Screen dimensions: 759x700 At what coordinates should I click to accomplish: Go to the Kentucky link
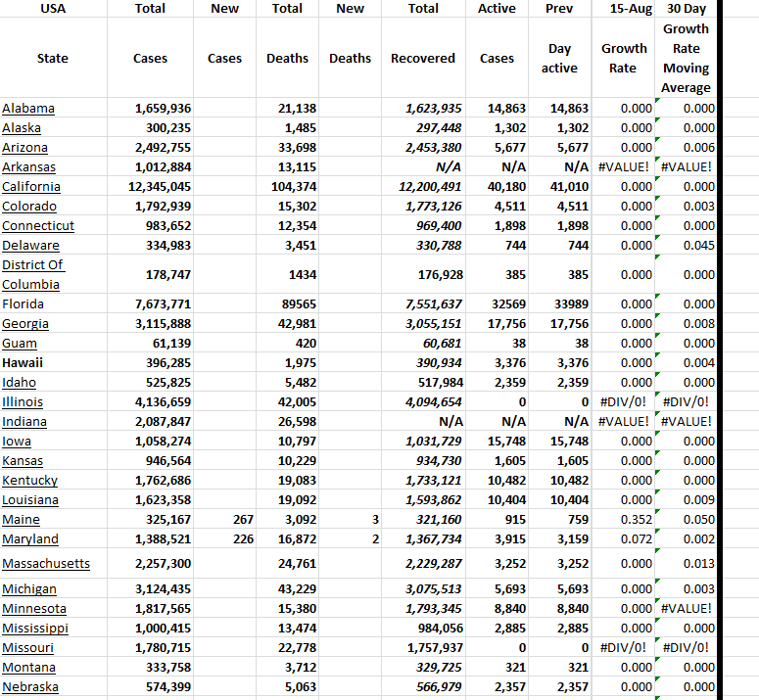click(29, 481)
